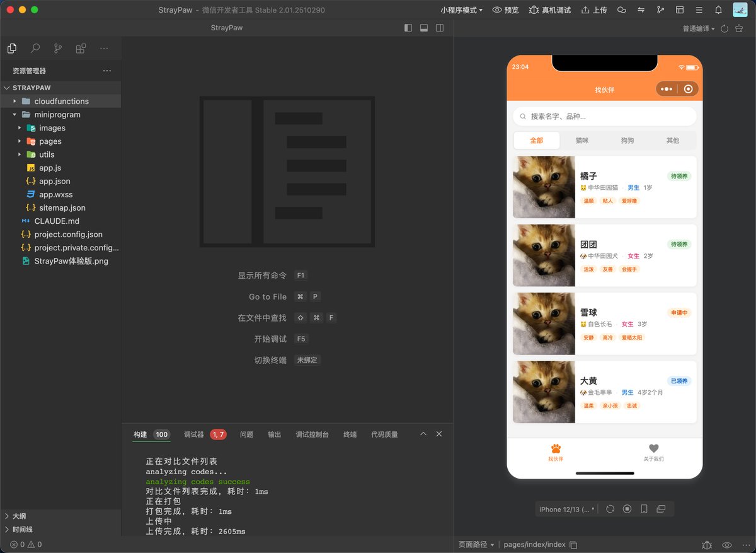756x553 pixels.
Task: Collapse the STRAYPAW root section
Action: point(60,88)
